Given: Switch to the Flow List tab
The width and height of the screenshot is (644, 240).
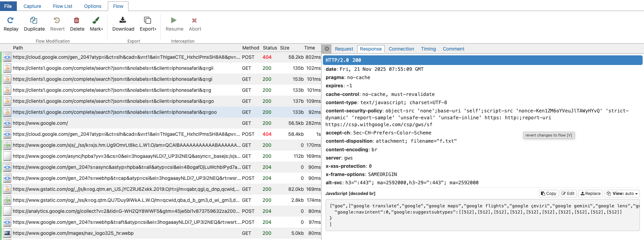Looking at the screenshot, I should (63, 6).
